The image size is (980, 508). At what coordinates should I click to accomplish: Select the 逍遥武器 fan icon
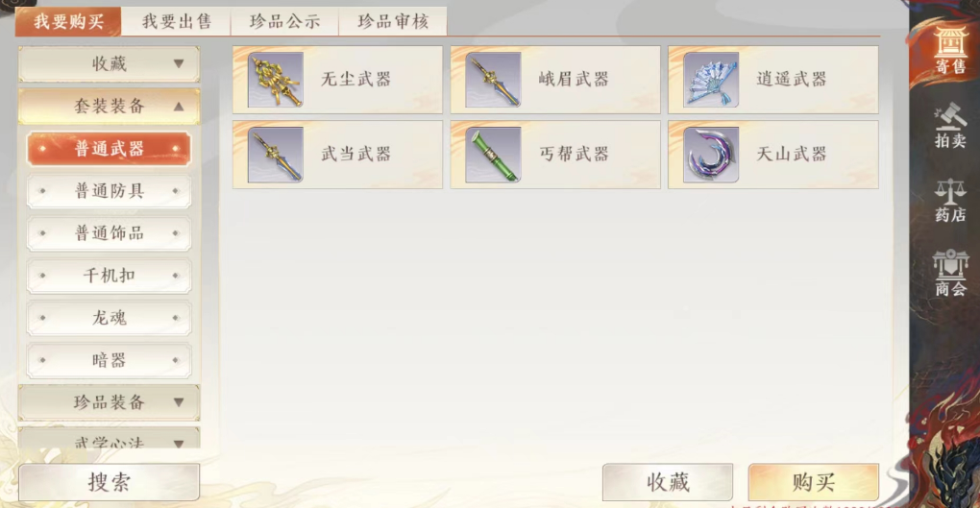(x=711, y=80)
